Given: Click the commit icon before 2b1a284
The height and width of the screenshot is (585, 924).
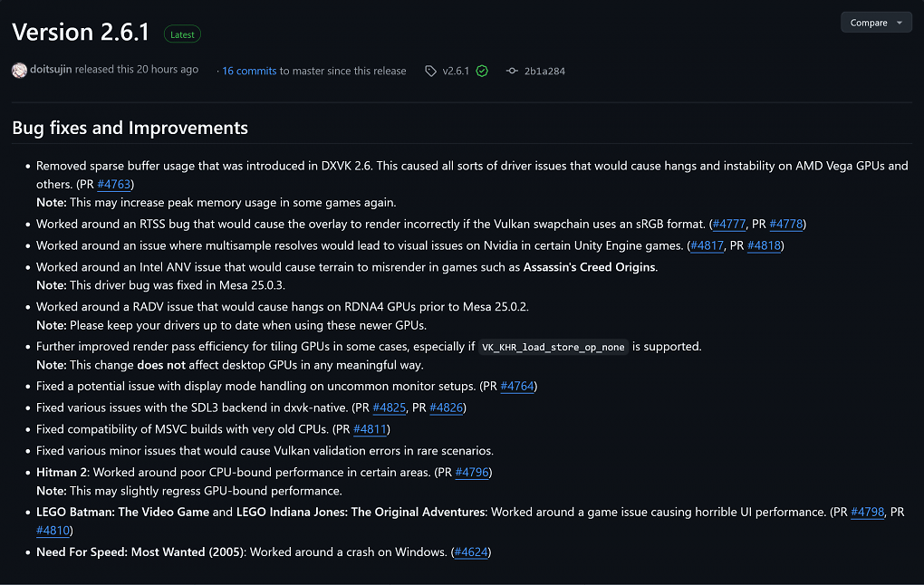Looking at the screenshot, I should 512,71.
